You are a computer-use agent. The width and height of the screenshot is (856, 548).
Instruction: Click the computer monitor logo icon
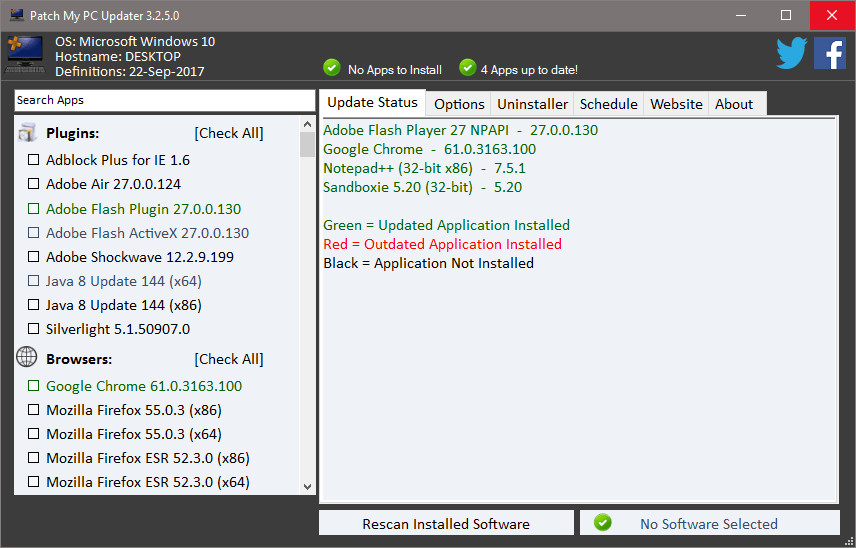click(x=25, y=54)
